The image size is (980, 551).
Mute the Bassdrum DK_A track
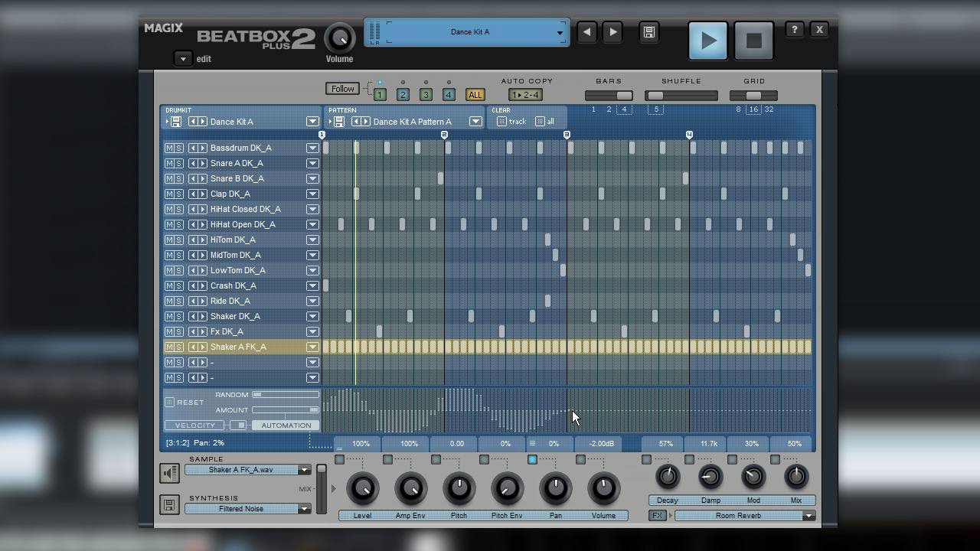(169, 148)
